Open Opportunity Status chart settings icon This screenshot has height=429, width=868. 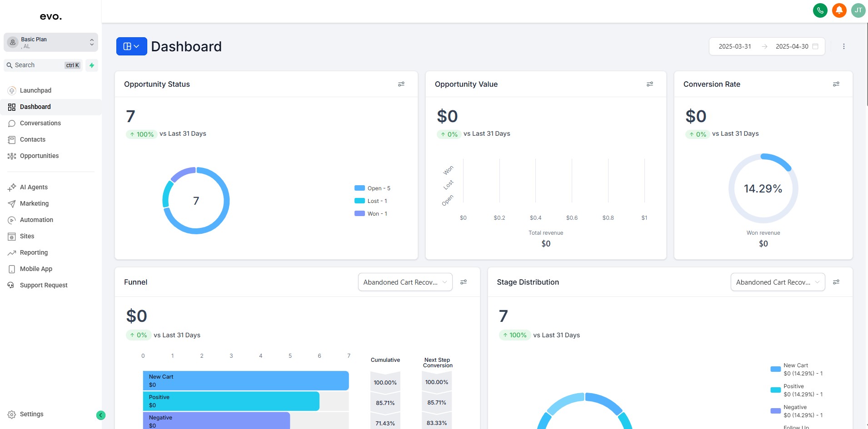point(401,84)
